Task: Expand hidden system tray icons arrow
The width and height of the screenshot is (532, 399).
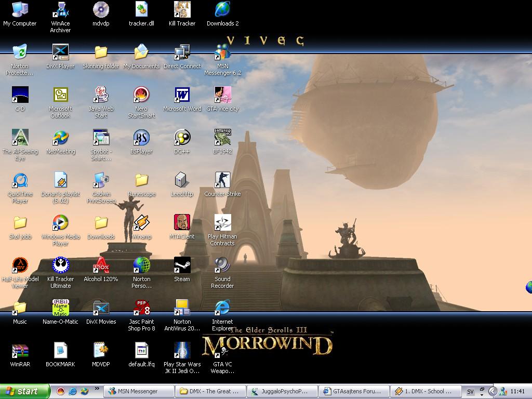Action: (493, 391)
